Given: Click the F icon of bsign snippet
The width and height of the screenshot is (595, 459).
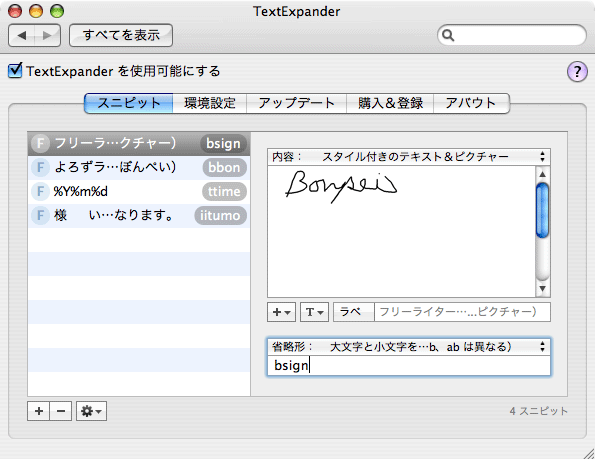Looking at the screenshot, I should [40, 144].
